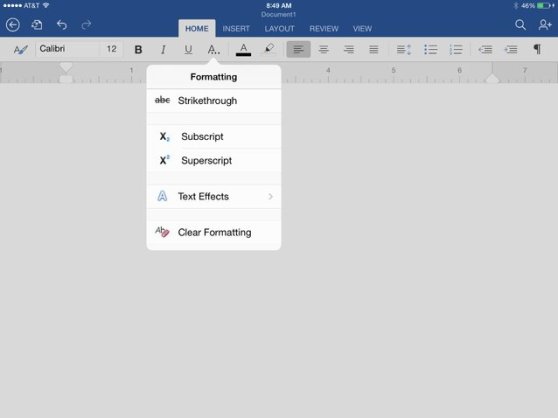Switch to the LAYOUT tab
Image resolution: width=558 pixels, height=418 pixels.
279,29
